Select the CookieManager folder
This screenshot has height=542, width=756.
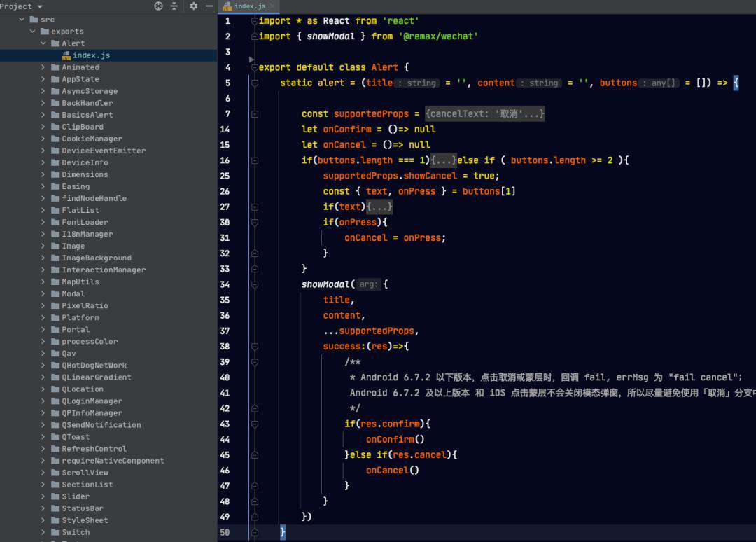[x=92, y=139]
